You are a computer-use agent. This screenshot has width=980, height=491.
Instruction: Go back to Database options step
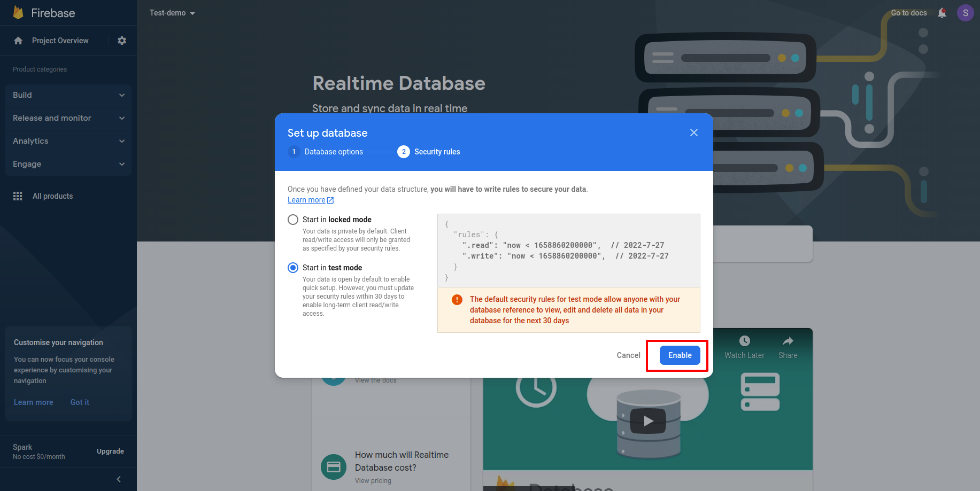(326, 152)
